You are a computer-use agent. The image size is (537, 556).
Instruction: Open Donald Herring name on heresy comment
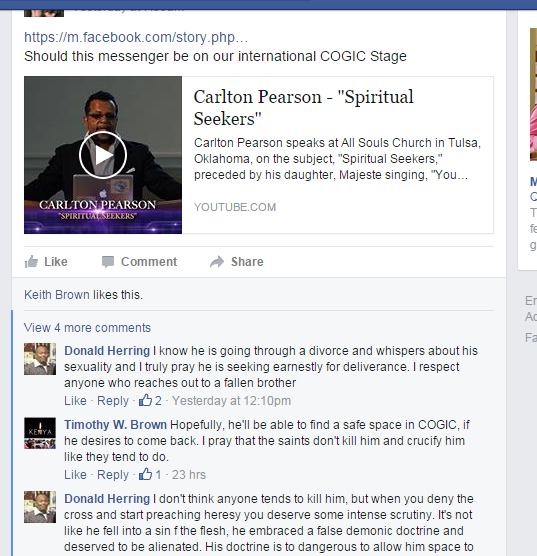coord(107,499)
